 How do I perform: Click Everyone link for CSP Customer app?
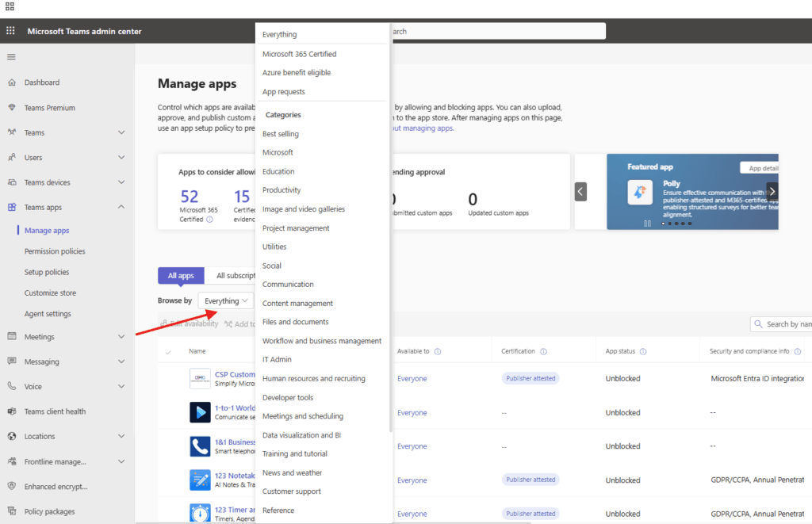coord(412,379)
